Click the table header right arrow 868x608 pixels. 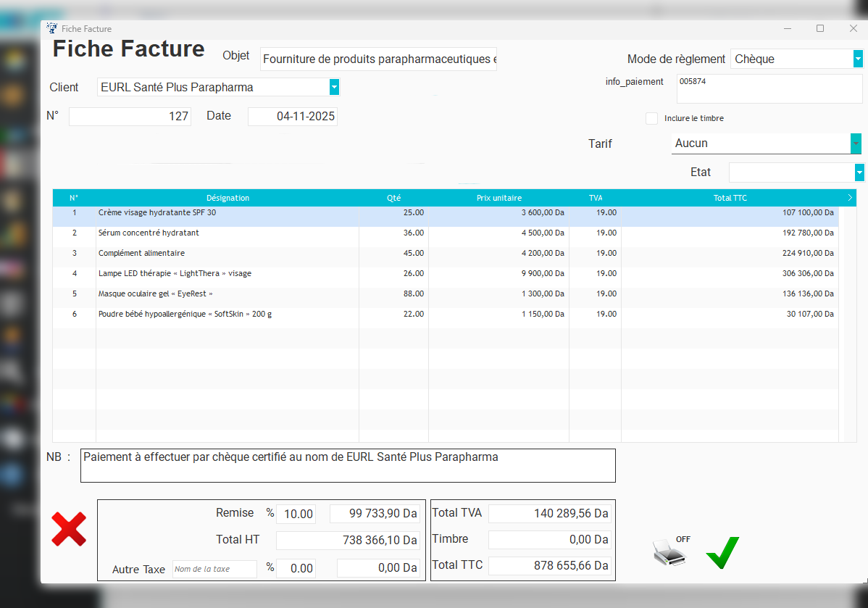tap(850, 197)
